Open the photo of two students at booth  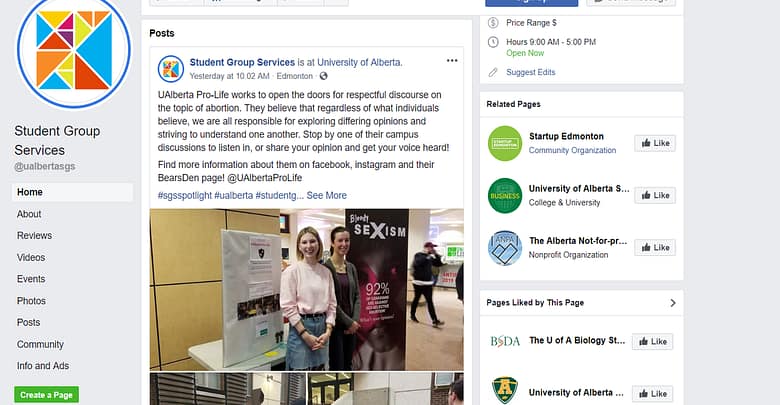point(306,290)
